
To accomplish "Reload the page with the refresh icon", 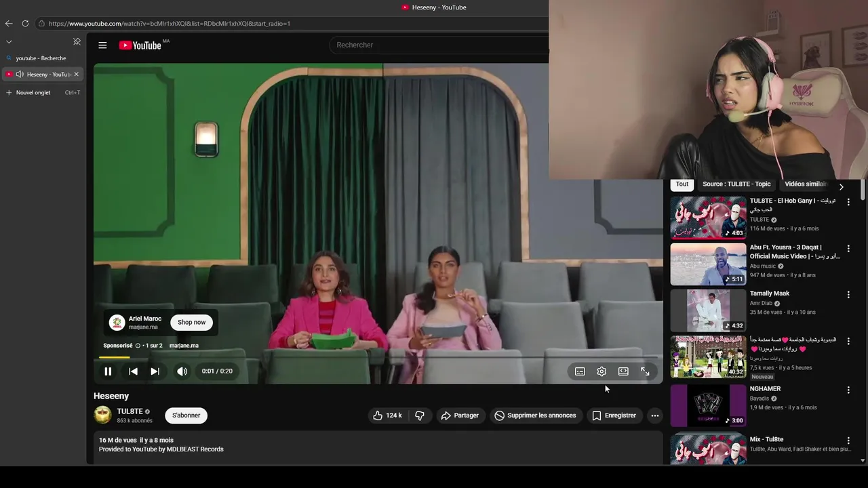I will pyautogui.click(x=25, y=23).
